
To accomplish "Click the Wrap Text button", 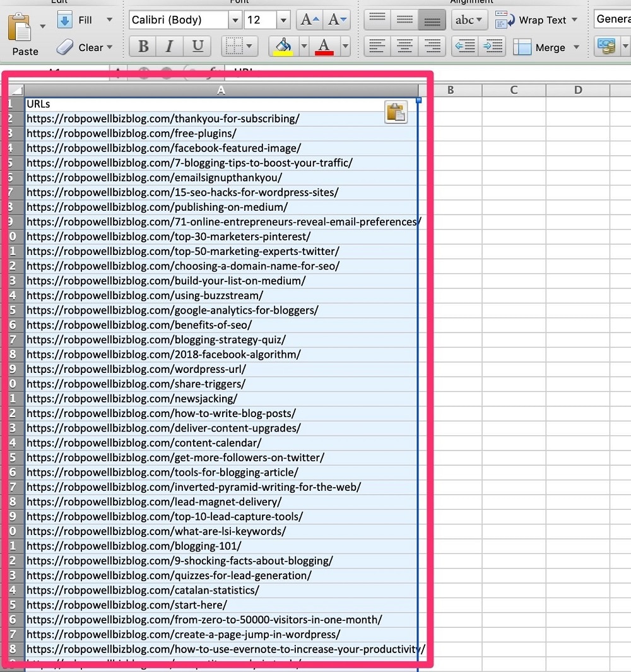I will tap(531, 20).
